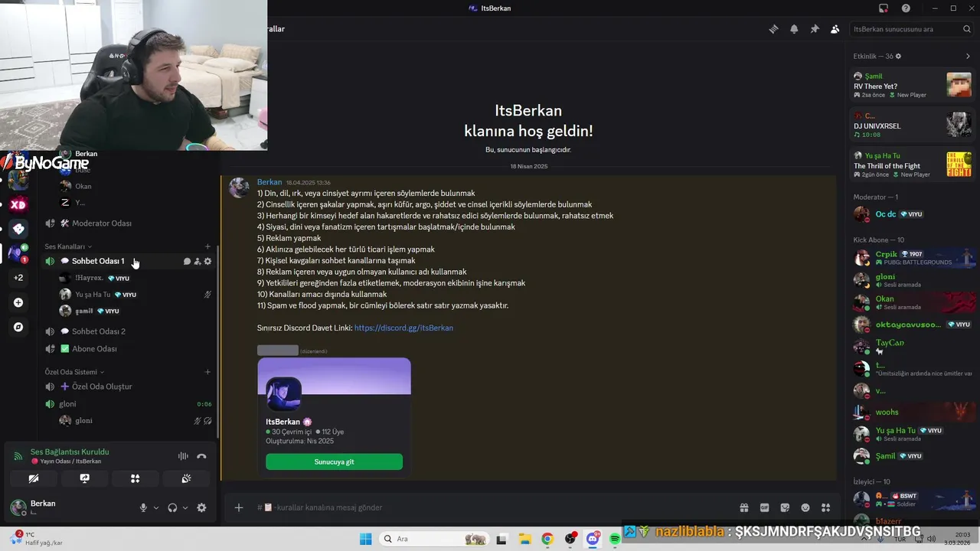The height and width of the screenshot is (551, 980).
Task: Open notification settings bell icon
Action: tap(794, 29)
